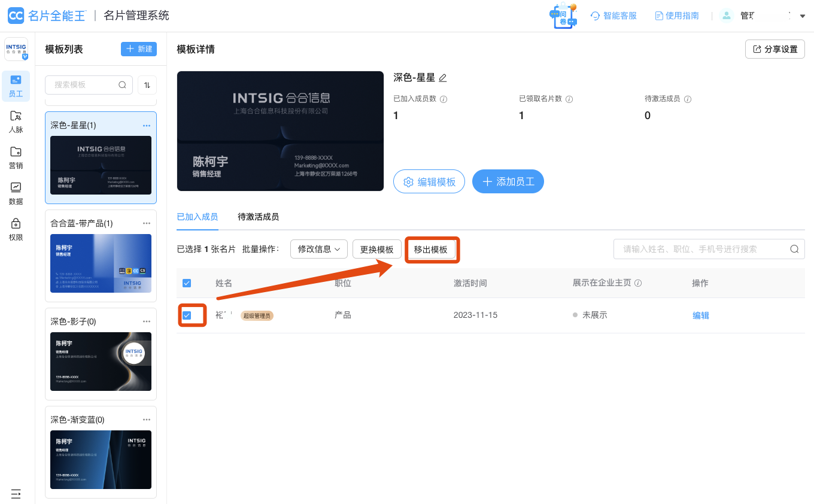Screen dimensions: 814x504
Task: Click 更换模板 button
Action: [x=377, y=249]
